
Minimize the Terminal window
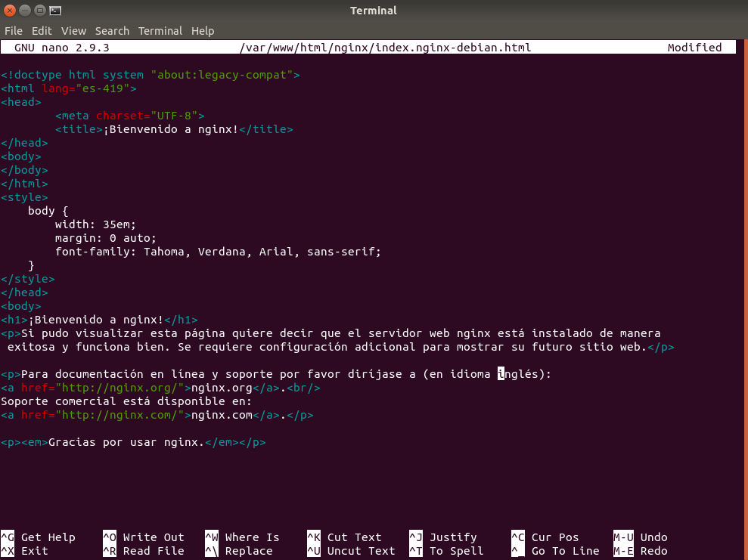pyautogui.click(x=25, y=11)
